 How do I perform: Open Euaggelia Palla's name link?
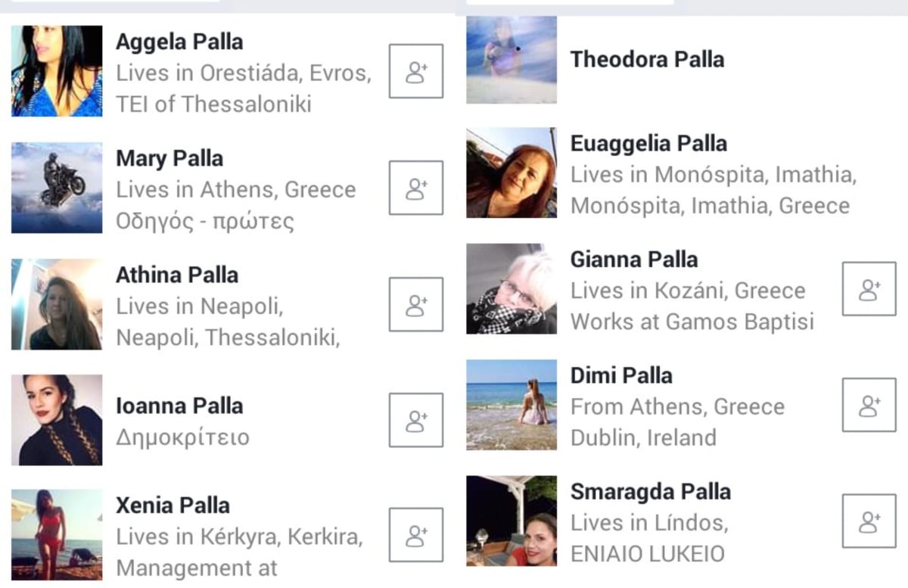(x=648, y=143)
